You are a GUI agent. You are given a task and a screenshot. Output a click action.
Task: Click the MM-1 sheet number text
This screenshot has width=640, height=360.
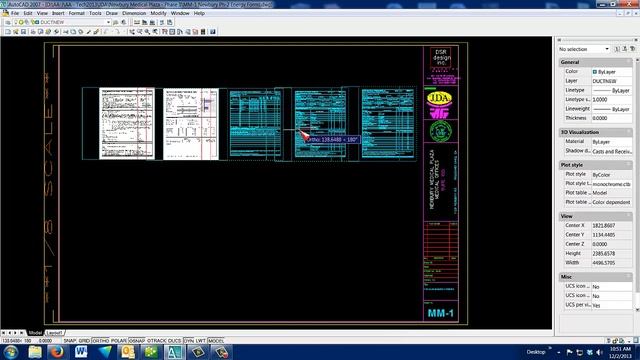coord(440,313)
